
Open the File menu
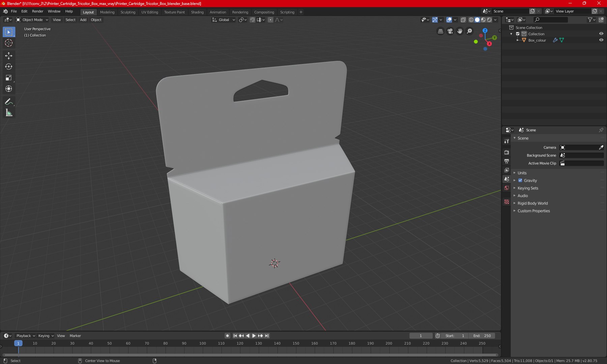[14, 11]
